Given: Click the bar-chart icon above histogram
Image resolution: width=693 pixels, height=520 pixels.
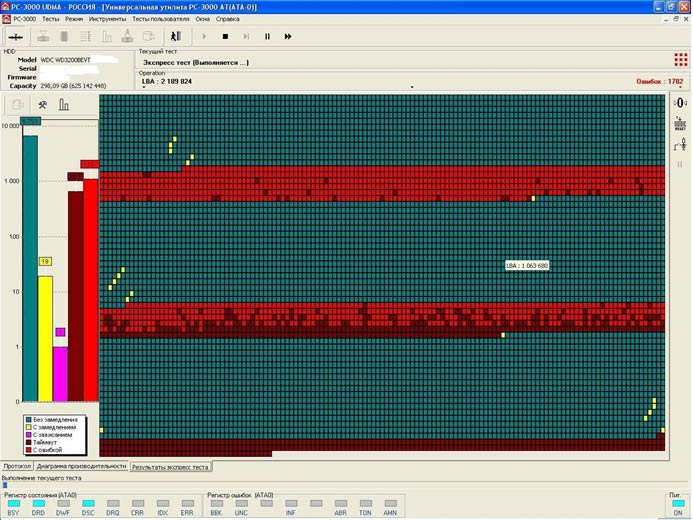Looking at the screenshot, I should [x=64, y=105].
